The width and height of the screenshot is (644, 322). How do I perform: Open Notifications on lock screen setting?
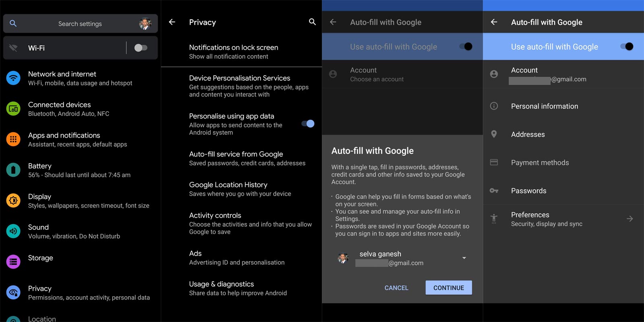pyautogui.click(x=242, y=52)
